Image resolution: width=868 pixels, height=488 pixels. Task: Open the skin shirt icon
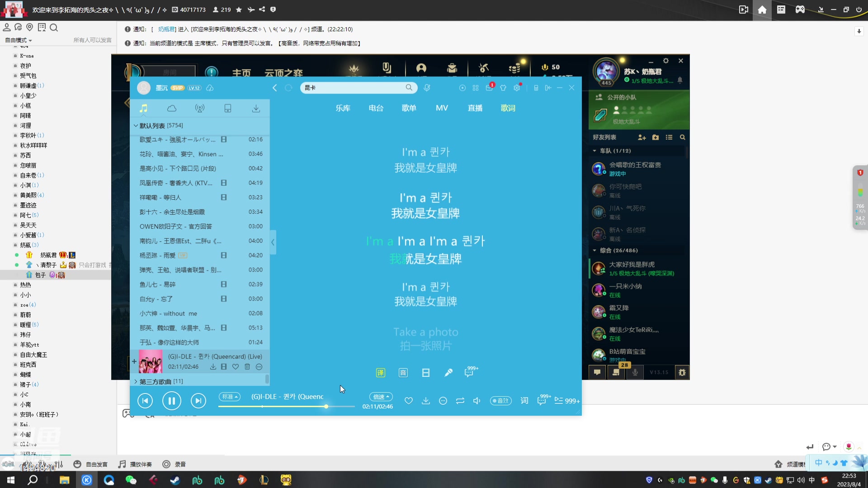click(503, 88)
